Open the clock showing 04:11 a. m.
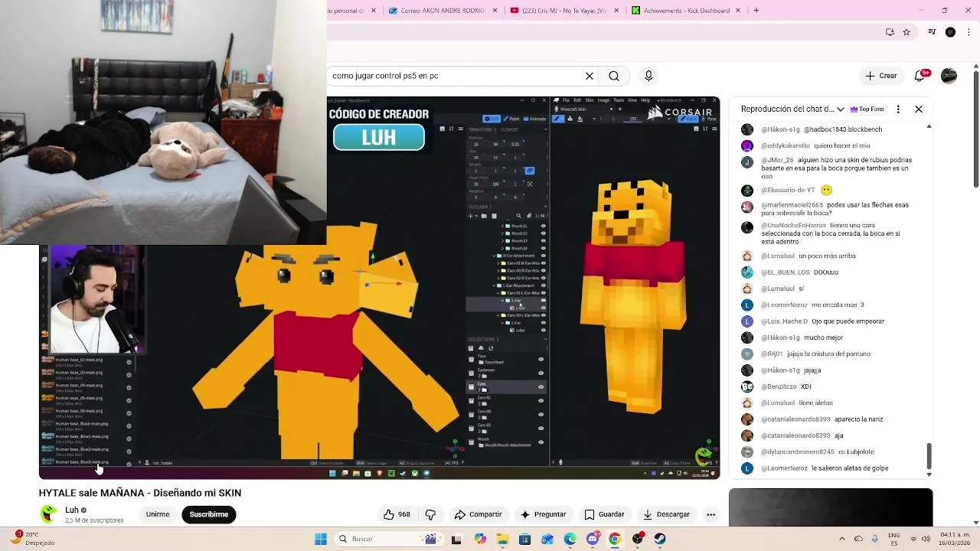 [x=934, y=539]
